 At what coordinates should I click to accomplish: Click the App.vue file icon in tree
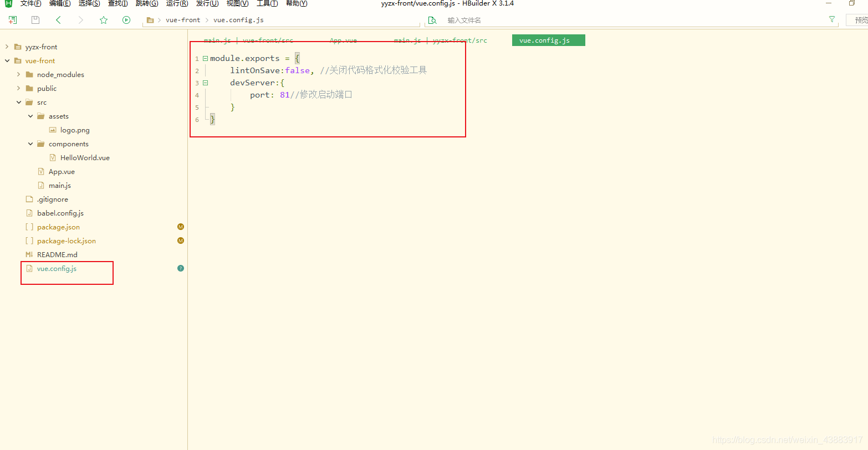click(x=41, y=172)
